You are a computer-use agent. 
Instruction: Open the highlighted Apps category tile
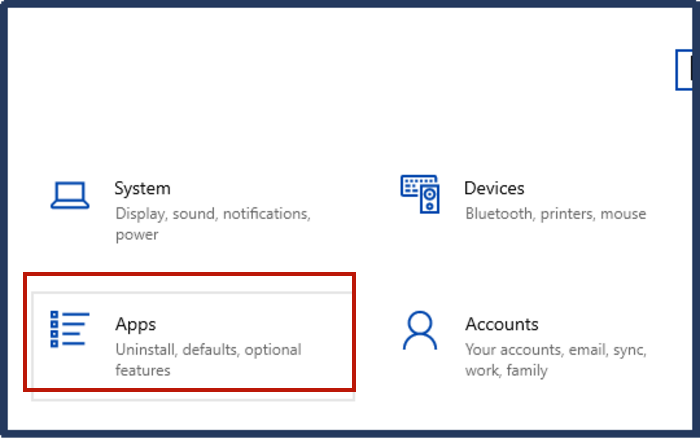pyautogui.click(x=190, y=333)
